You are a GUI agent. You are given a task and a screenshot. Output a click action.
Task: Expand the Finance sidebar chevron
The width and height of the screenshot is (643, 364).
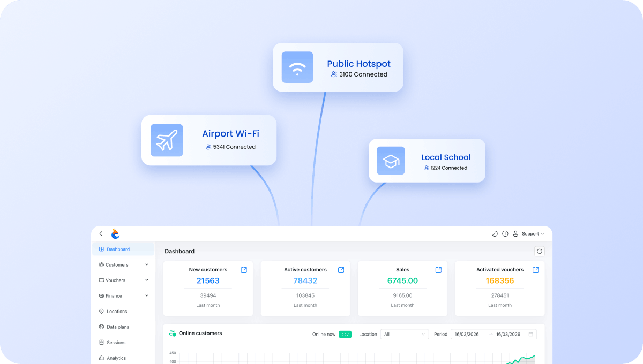[147, 295]
